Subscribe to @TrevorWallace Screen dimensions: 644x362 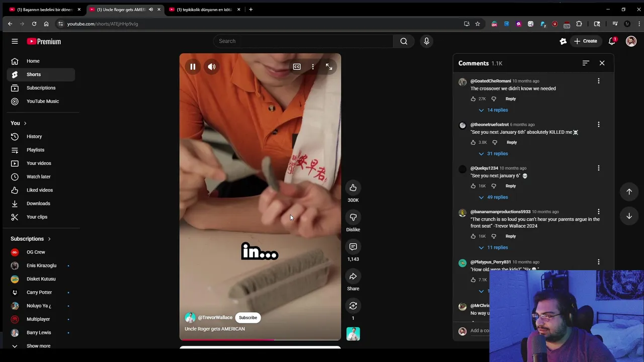click(248, 318)
